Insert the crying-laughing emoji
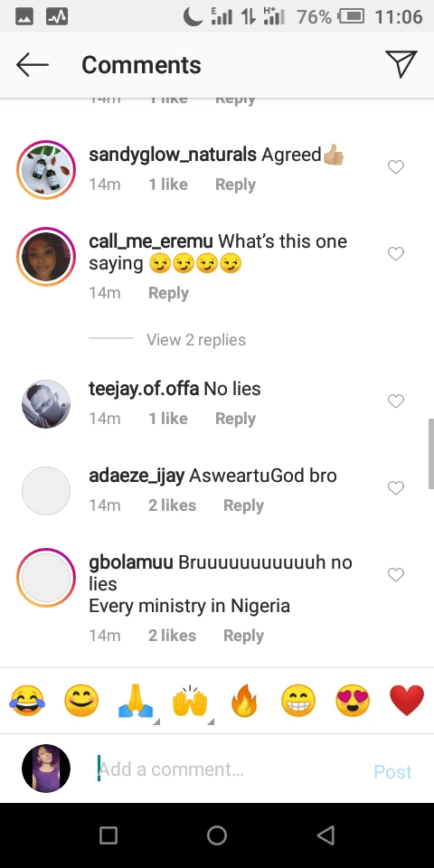434x868 pixels. point(27,700)
